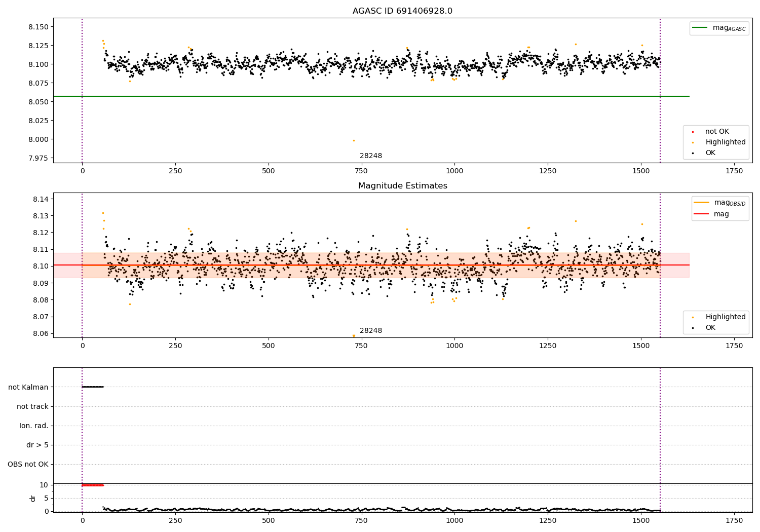This screenshot has width=760, height=532.
Task: Click the 'not track' y-axis label
Action: point(32,406)
